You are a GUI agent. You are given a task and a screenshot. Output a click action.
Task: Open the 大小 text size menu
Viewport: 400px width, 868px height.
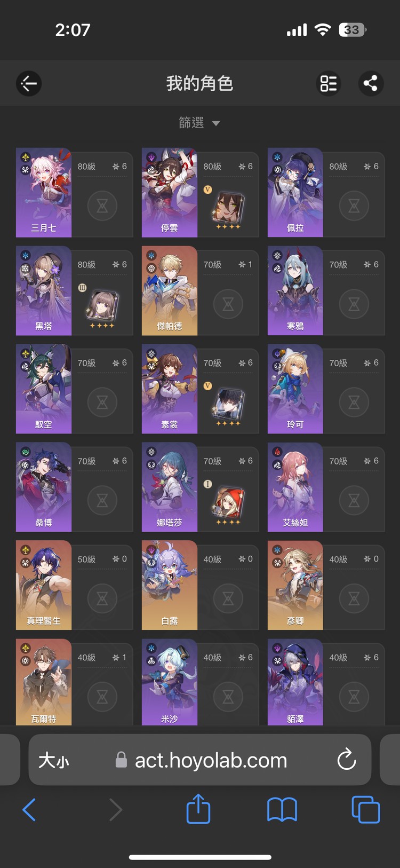coord(53,760)
